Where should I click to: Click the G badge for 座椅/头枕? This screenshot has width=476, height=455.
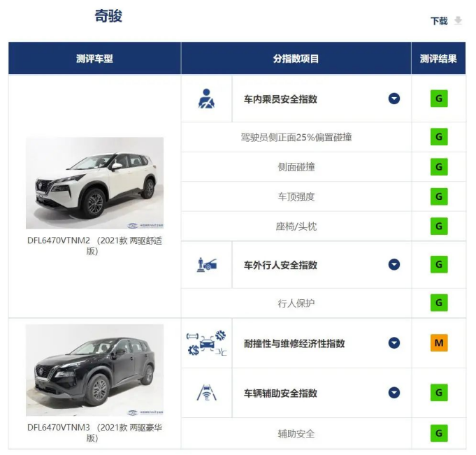439,226
